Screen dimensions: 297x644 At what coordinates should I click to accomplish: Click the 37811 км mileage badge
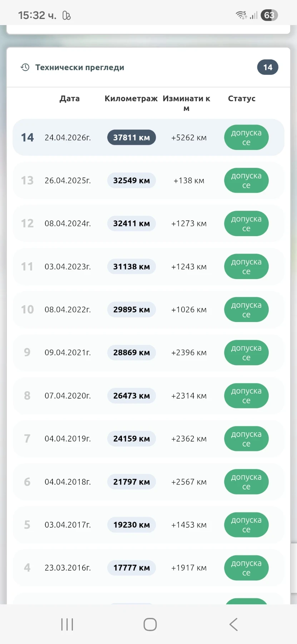tap(132, 137)
